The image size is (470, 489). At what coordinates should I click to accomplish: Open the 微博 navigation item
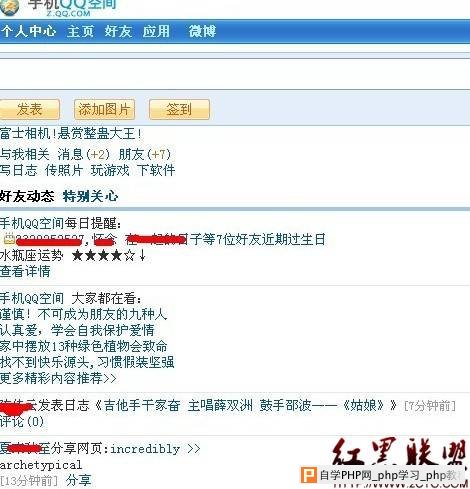pyautogui.click(x=202, y=31)
